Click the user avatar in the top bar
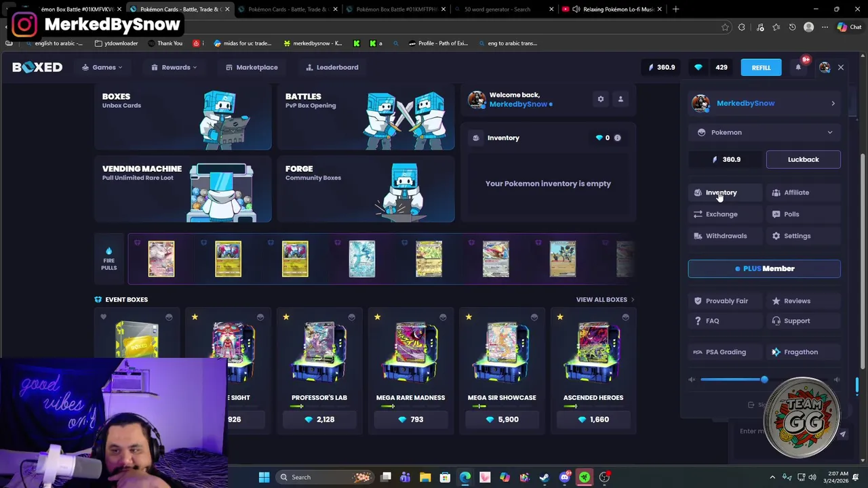The width and height of the screenshot is (868, 488). click(825, 67)
